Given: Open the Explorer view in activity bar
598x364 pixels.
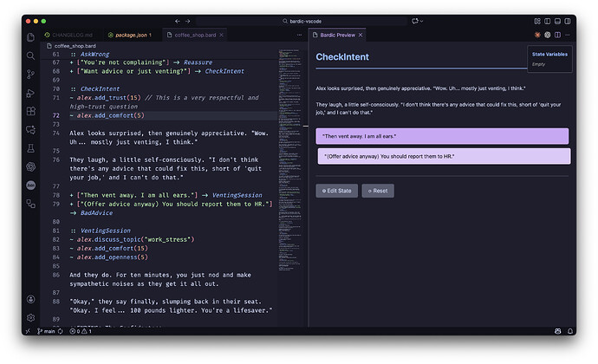Looking at the screenshot, I should tap(31, 37).
